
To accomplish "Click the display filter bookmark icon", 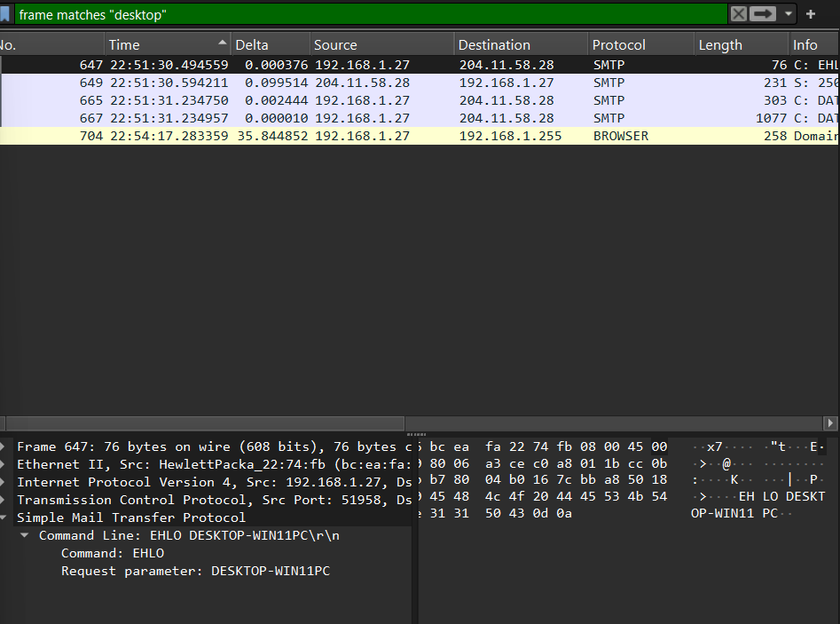I will (4, 14).
